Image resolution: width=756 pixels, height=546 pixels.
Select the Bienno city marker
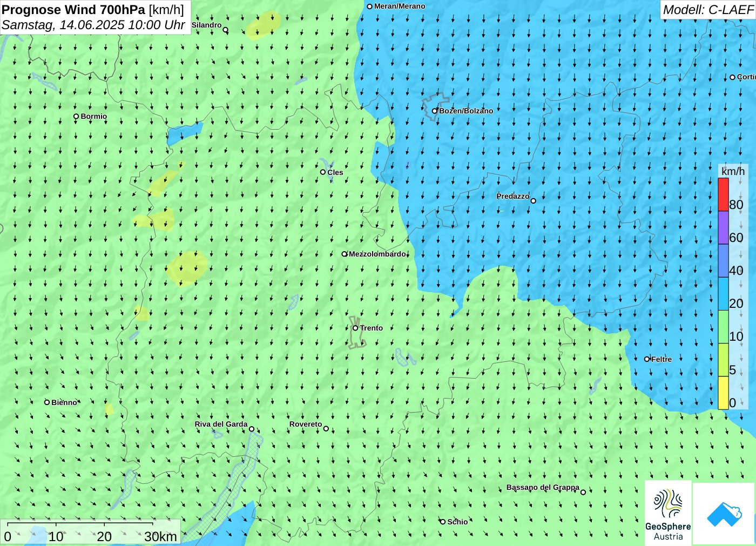[47, 402]
